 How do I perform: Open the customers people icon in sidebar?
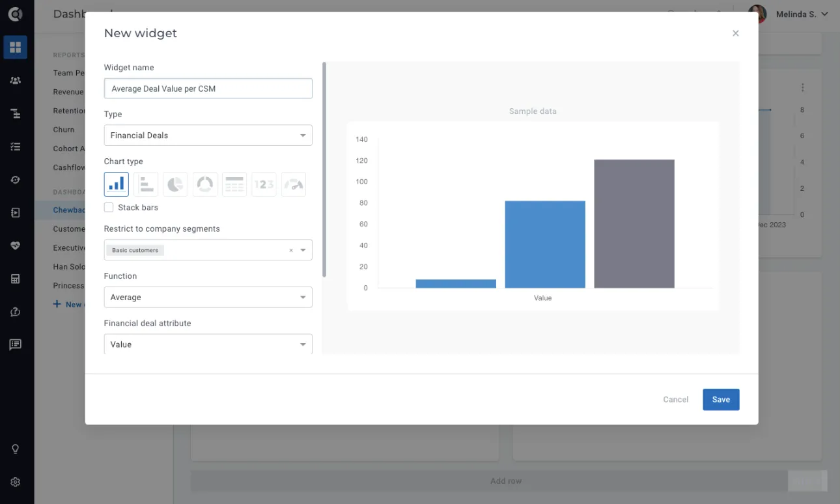click(15, 81)
